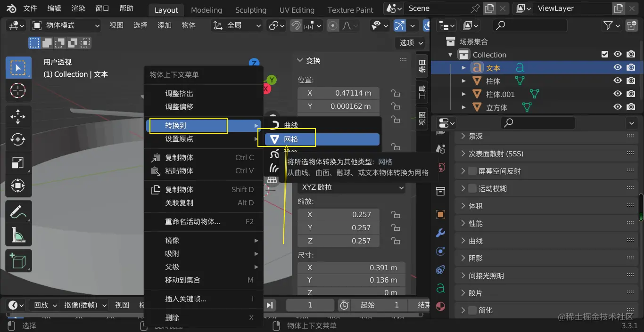
Task: Open the Scene collection properties tab
Action: 441,191
